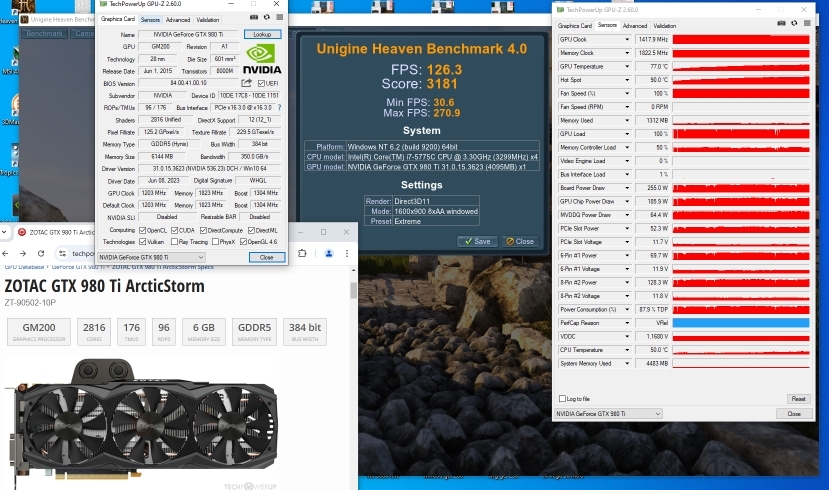Image resolution: width=829 pixels, height=490 pixels.
Task: Expand the Fan Speed (%) sensor dropdown
Action: pyautogui.click(x=627, y=94)
